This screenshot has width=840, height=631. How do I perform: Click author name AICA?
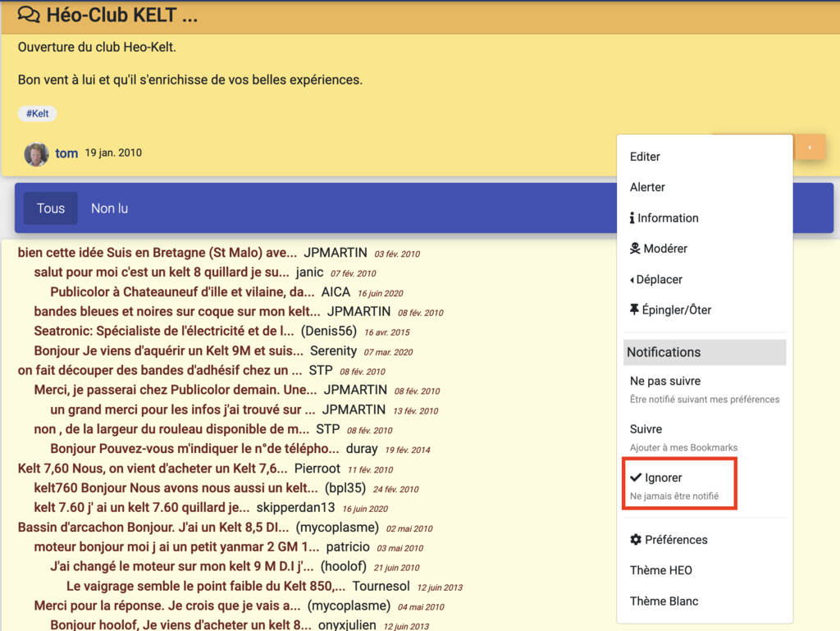336,292
